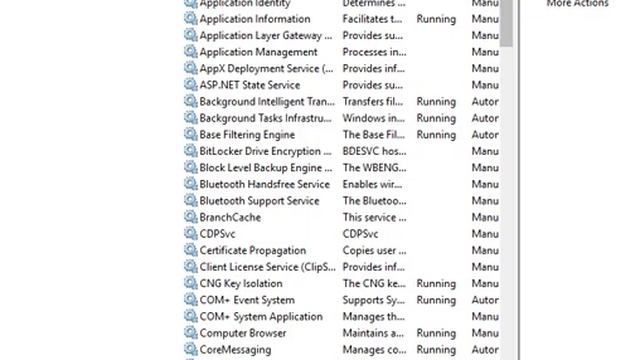Viewport: 640px width, 360px height.
Task: Click the 'Maintains a...' description
Action: 373,333
